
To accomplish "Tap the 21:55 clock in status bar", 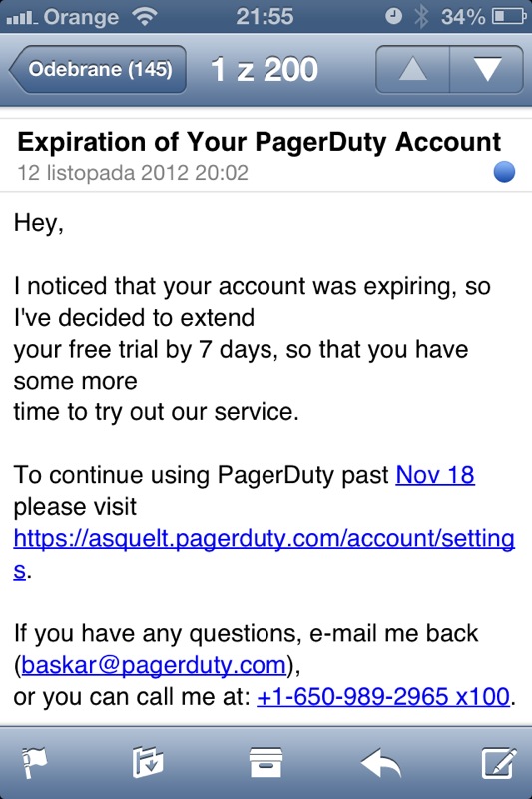I will click(265, 16).
